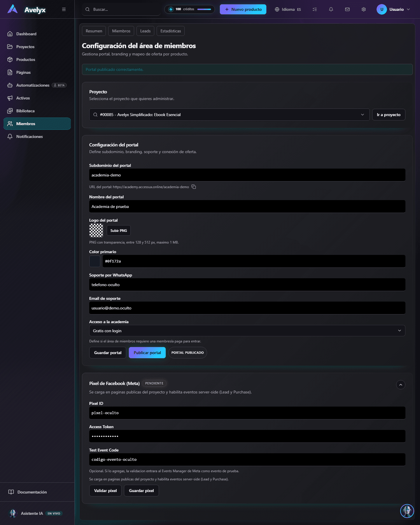Viewport: 420px width, 525px height.
Task: Click the Subir PNG button
Action: click(x=119, y=230)
